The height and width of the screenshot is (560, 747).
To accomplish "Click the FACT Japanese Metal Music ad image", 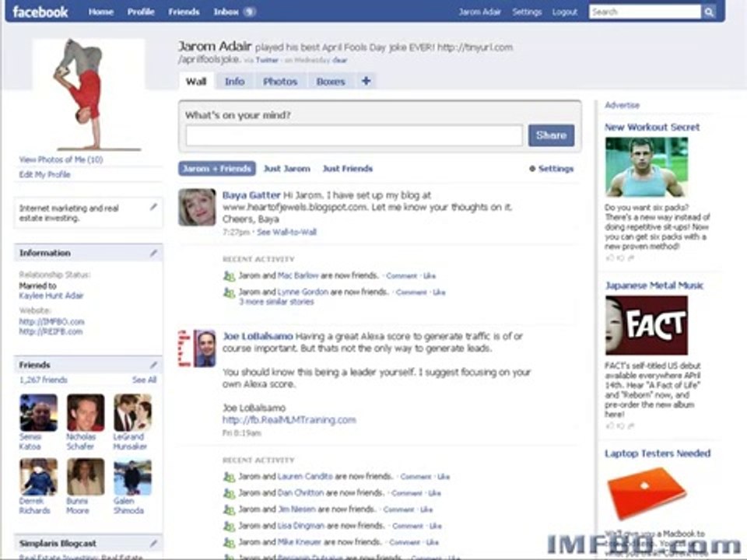I will pos(647,325).
